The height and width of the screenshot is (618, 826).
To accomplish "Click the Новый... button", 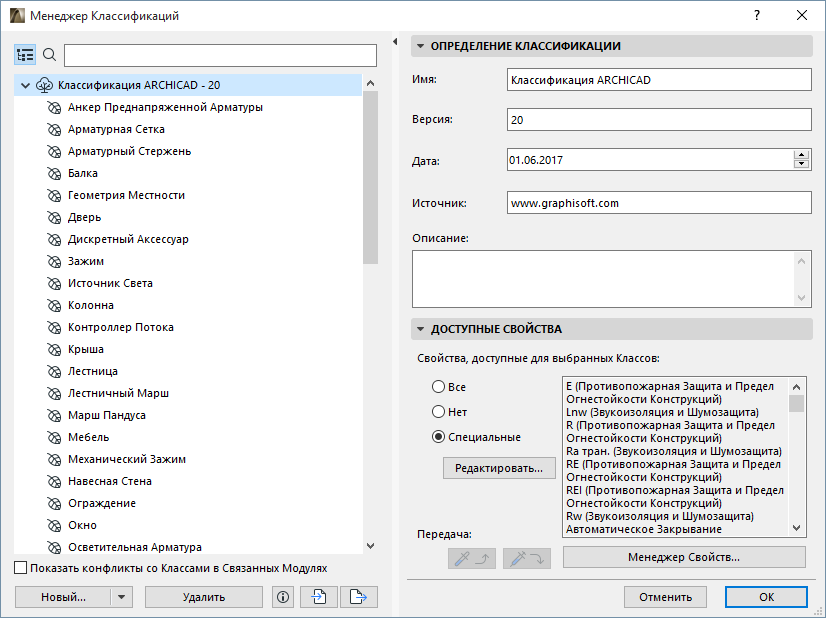I will pos(63,597).
